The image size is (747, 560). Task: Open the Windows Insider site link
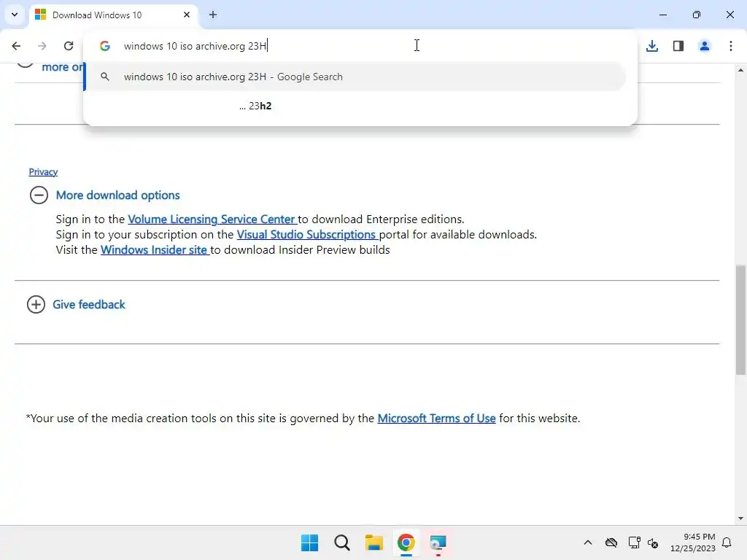tap(155, 249)
